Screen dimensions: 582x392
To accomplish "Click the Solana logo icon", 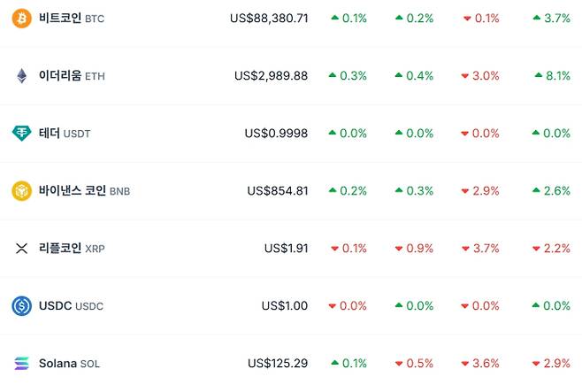I will pyautogui.click(x=21, y=364).
